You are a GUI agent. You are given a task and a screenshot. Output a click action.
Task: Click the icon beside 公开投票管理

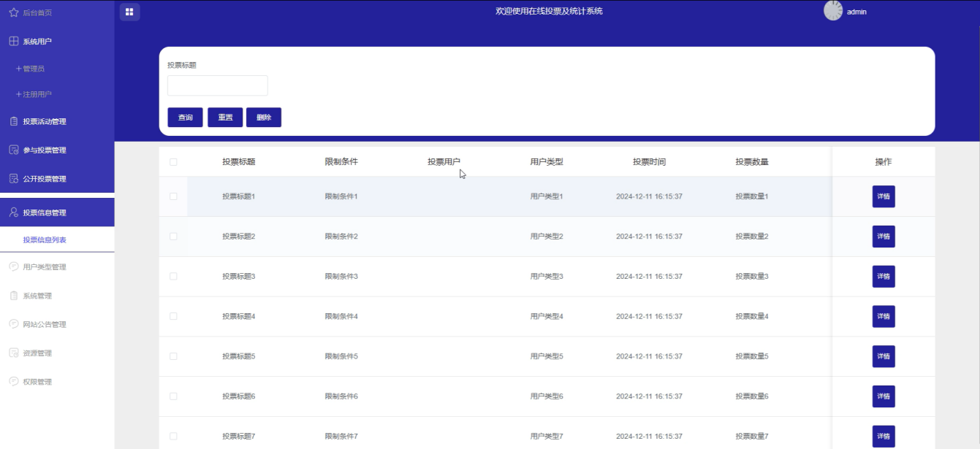pos(13,179)
